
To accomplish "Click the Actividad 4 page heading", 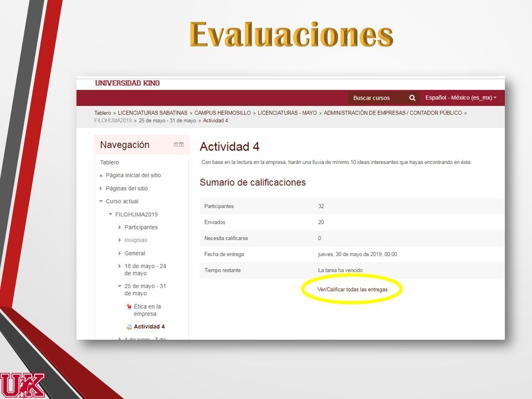I will [229, 146].
